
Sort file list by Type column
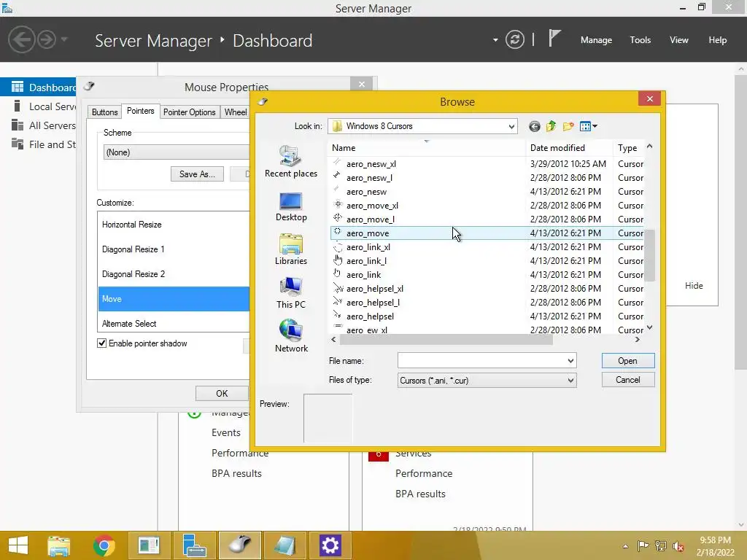pos(628,148)
